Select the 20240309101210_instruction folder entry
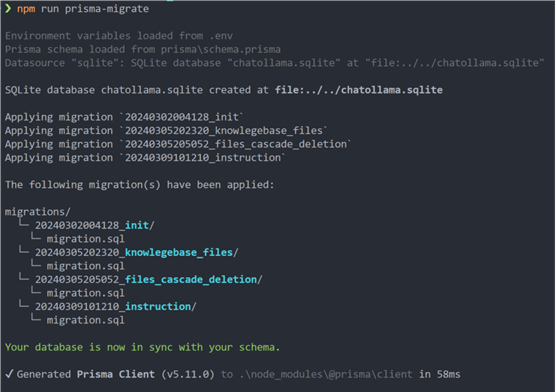This screenshot has width=556, height=392. pos(116,306)
